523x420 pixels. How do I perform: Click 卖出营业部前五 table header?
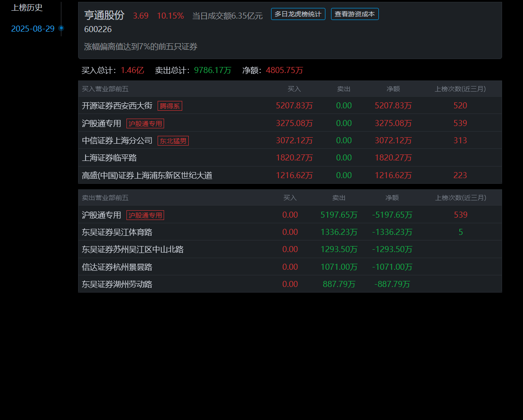[105, 198]
